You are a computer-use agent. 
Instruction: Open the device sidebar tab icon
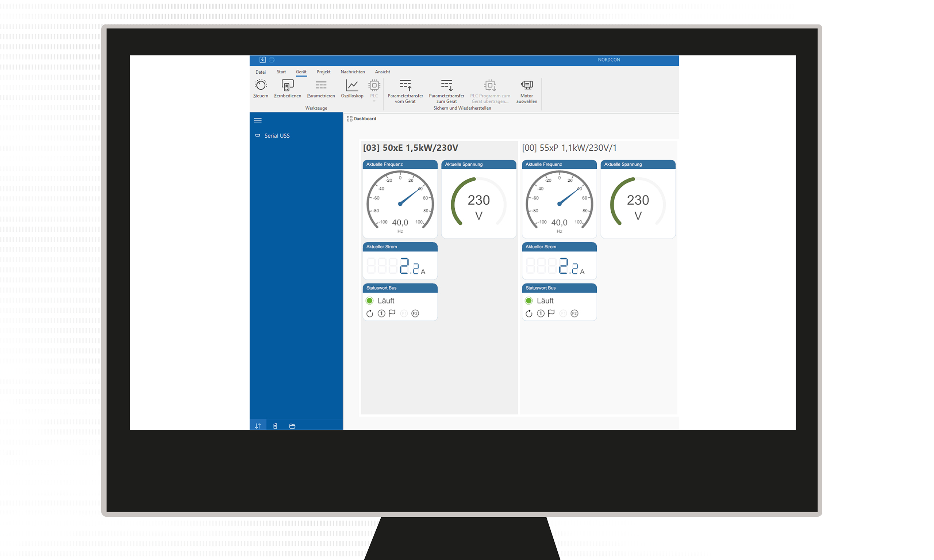coord(275,426)
